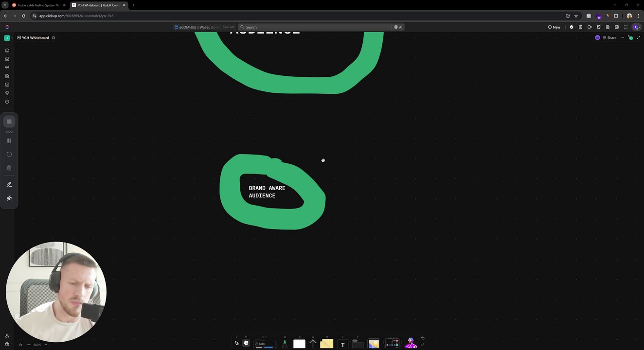Open the reminder alarm icon in top bar
The width and height of the screenshot is (644, 350).
pos(599,27)
